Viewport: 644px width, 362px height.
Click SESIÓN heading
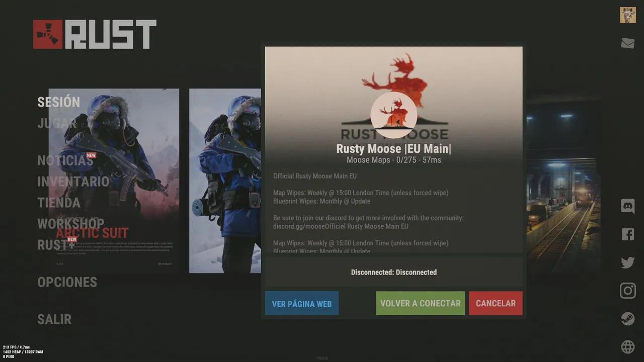[58, 102]
